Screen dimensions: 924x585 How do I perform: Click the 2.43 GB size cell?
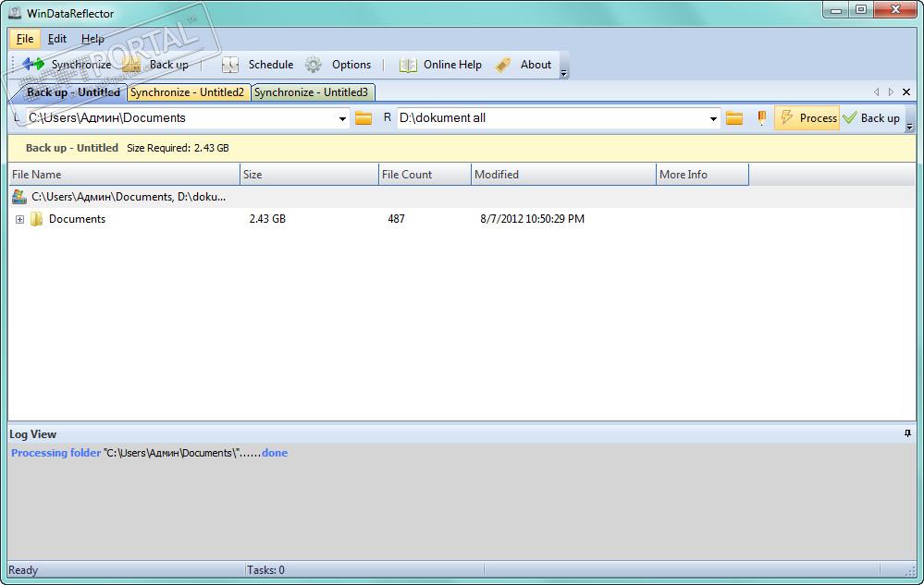pyautogui.click(x=267, y=219)
